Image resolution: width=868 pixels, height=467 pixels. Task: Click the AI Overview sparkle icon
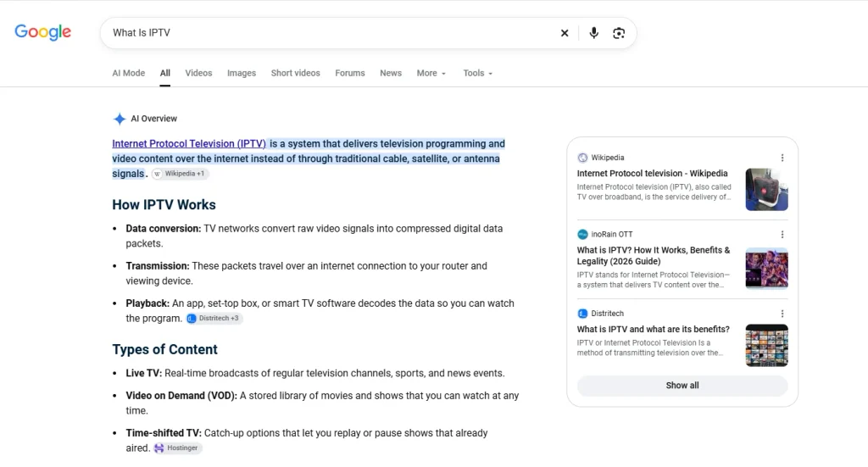(x=119, y=119)
